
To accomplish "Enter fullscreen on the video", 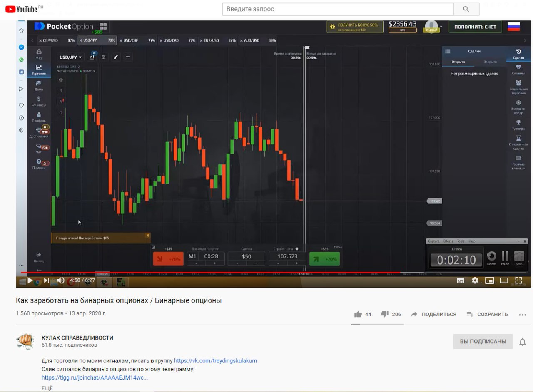I will pyautogui.click(x=518, y=280).
